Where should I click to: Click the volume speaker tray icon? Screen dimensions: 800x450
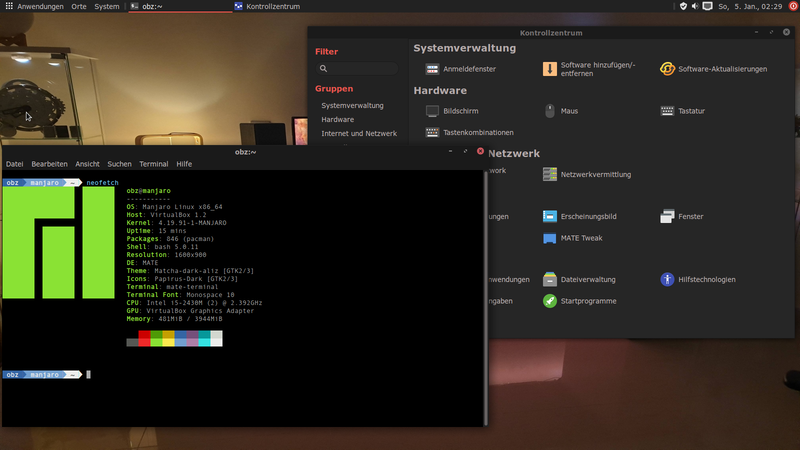[x=695, y=6]
